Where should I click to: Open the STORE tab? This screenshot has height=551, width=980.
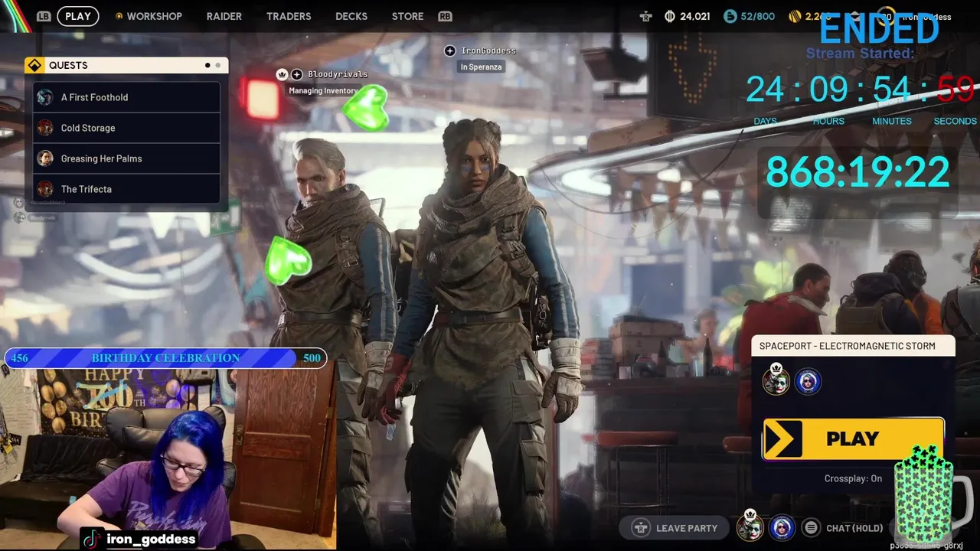click(407, 16)
